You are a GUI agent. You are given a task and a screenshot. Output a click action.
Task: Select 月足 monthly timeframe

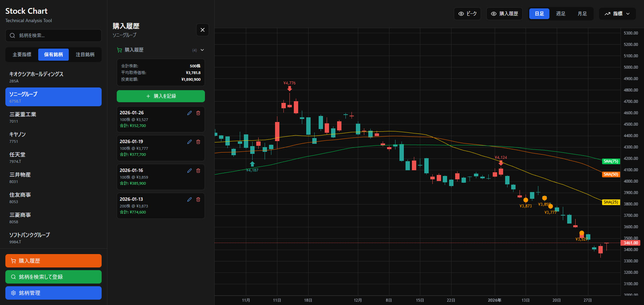click(x=582, y=14)
